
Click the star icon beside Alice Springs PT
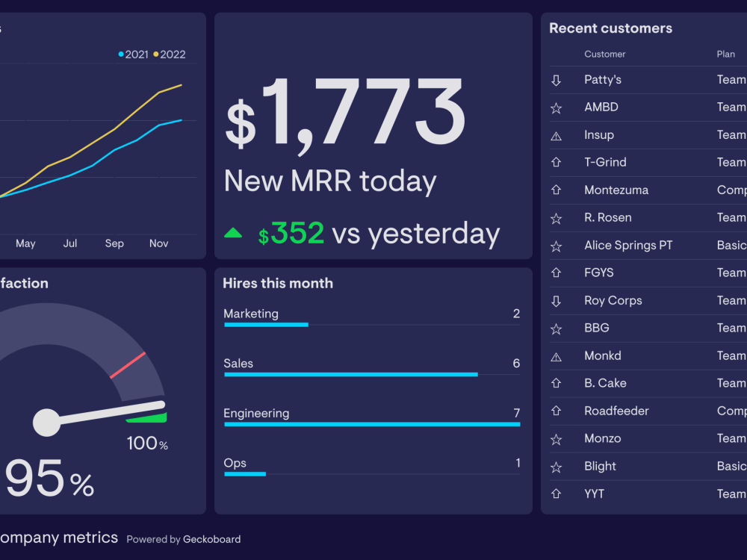[x=556, y=245]
